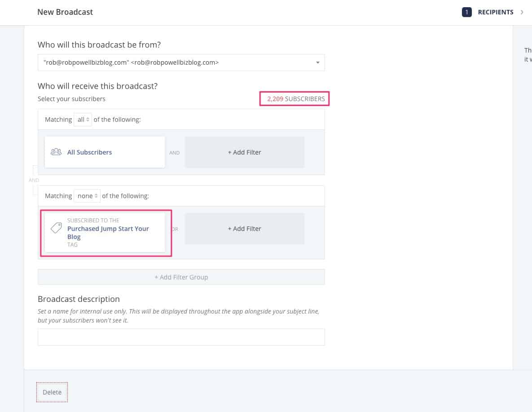
Task: Open the Matching "none" selector
Action: point(87,196)
